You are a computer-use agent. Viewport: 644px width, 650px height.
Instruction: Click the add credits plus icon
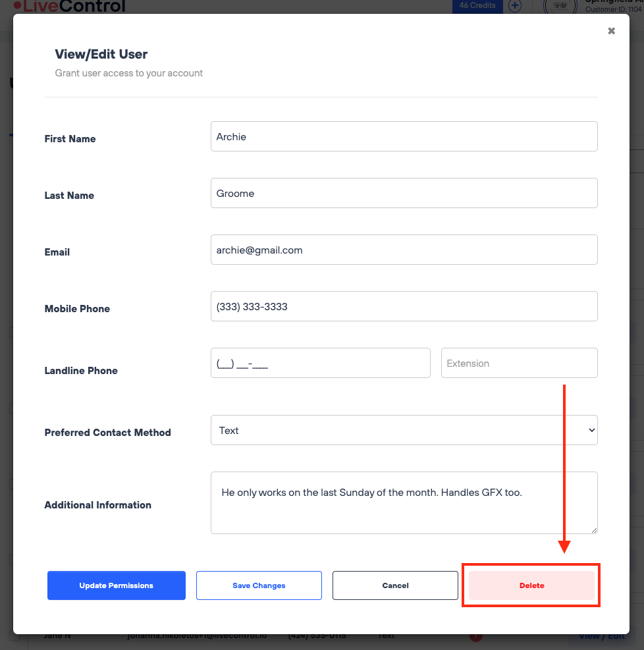[515, 6]
